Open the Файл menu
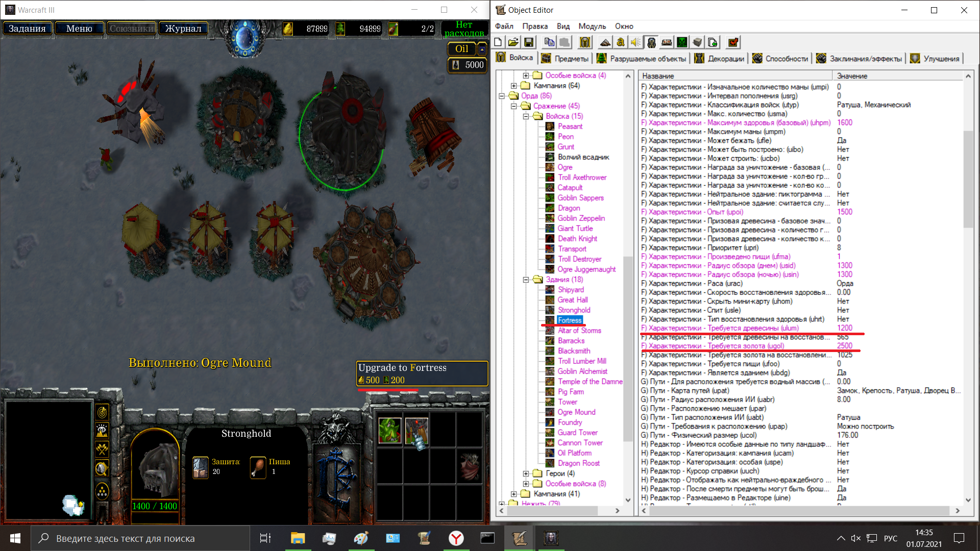Viewport: 980px width, 551px height. pos(504,26)
